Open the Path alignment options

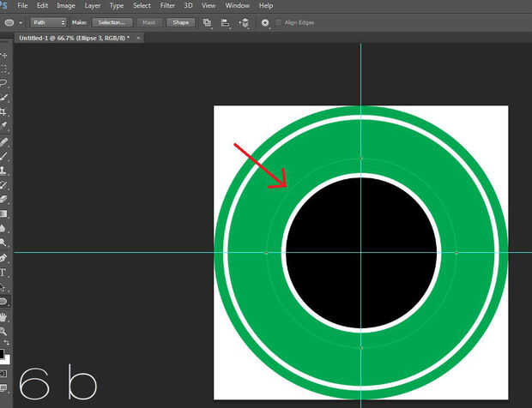pos(226,22)
